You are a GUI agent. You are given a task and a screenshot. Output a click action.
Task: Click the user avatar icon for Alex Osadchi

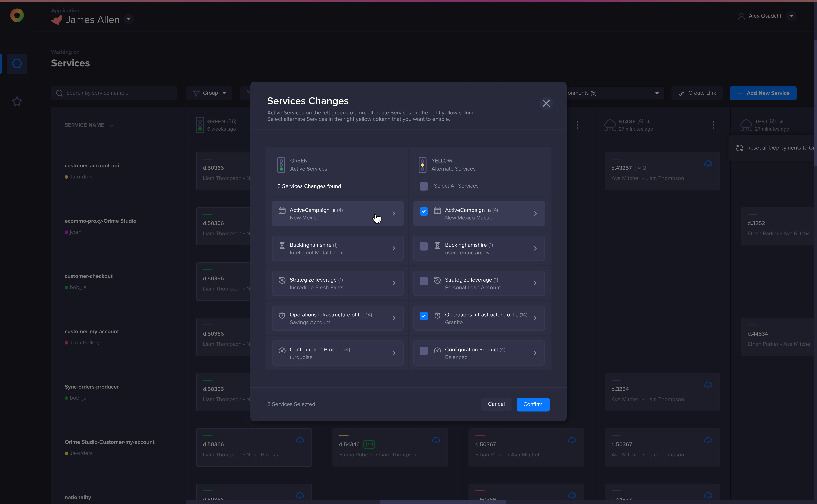[x=741, y=16]
